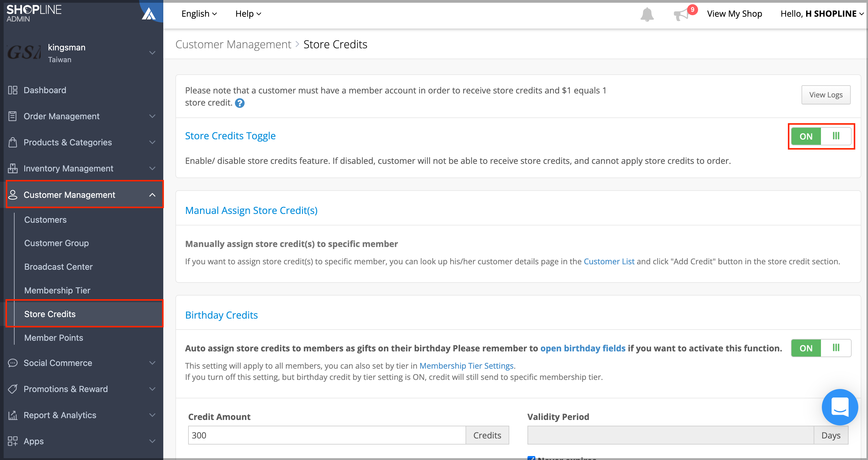Click the Birthday Credits heading
868x460 pixels.
221,315
